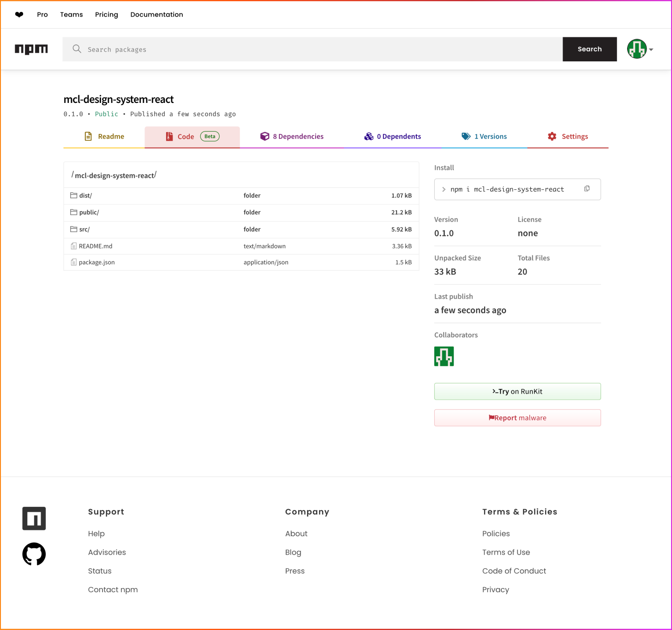672x630 pixels.
Task: Click the application/json type cell
Action: [x=266, y=262]
